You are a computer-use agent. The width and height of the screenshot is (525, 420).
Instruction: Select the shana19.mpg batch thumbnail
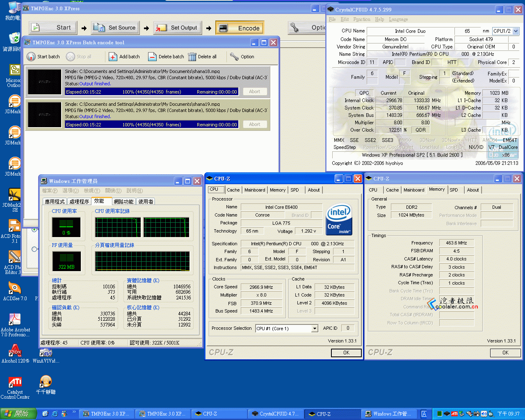tap(45, 114)
